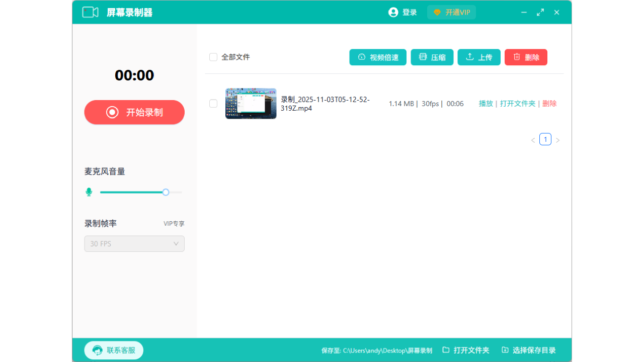The height and width of the screenshot is (362, 644).
Task: Open the folder via 打开文件夹 icon in status bar
Action: 447,350
